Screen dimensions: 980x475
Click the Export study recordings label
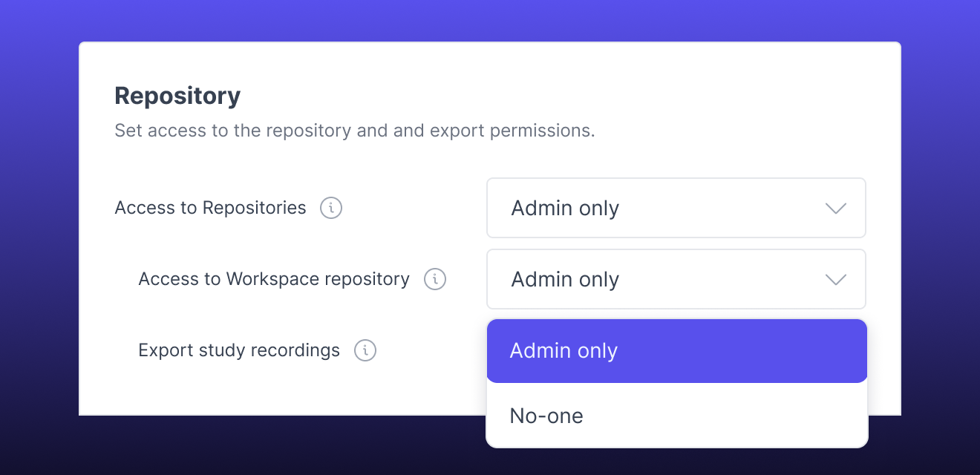(x=239, y=350)
